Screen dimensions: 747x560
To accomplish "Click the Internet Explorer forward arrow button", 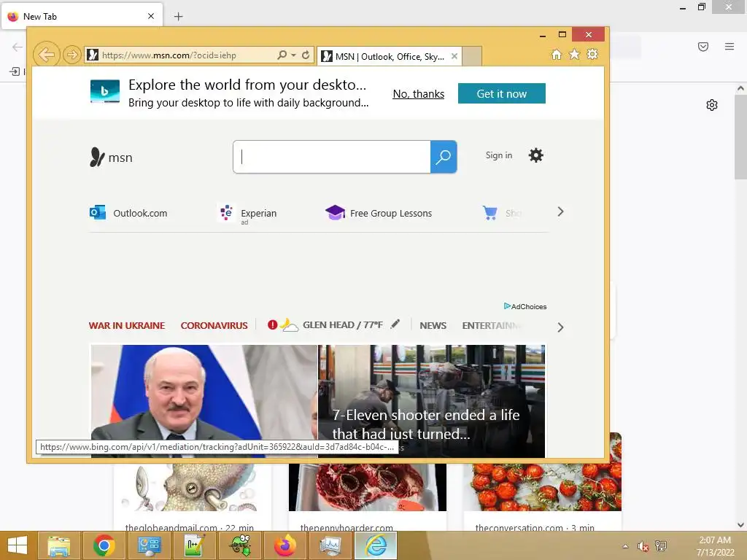I will 72,55.
